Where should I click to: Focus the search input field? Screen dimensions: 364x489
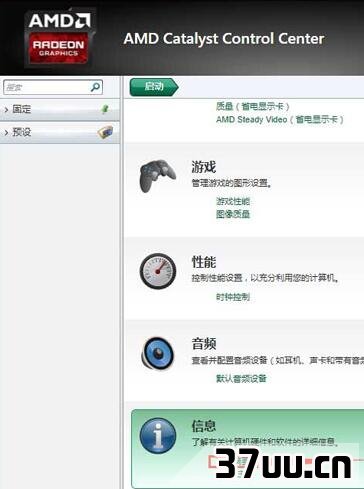point(53,87)
